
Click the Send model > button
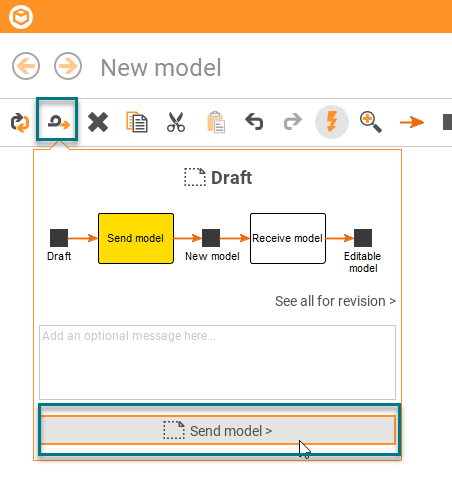(x=218, y=430)
